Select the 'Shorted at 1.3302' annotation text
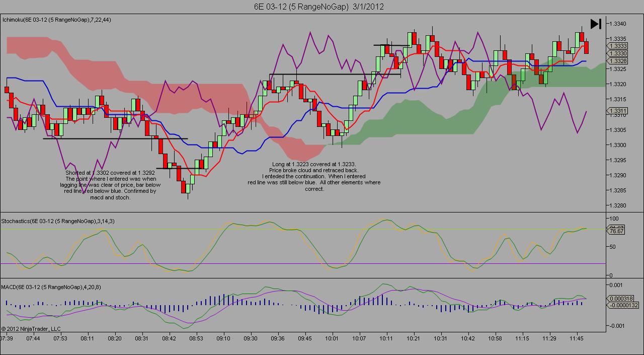Viewport: 644px width, 355px height. point(111,185)
